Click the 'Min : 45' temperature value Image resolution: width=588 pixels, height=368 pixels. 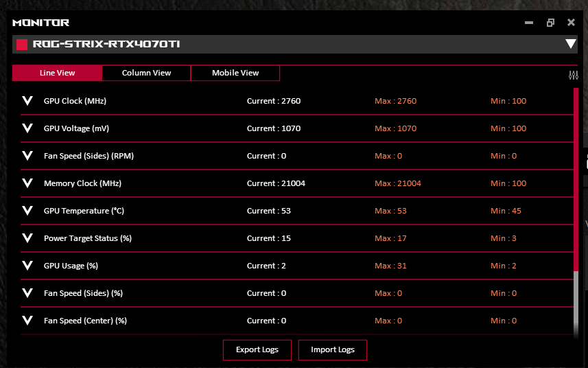(x=506, y=211)
